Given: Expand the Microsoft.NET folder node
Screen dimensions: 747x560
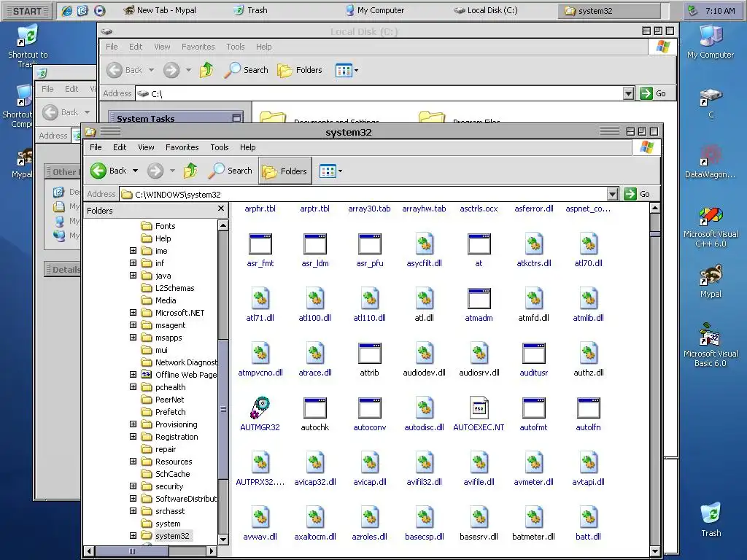Looking at the screenshot, I should [x=133, y=312].
